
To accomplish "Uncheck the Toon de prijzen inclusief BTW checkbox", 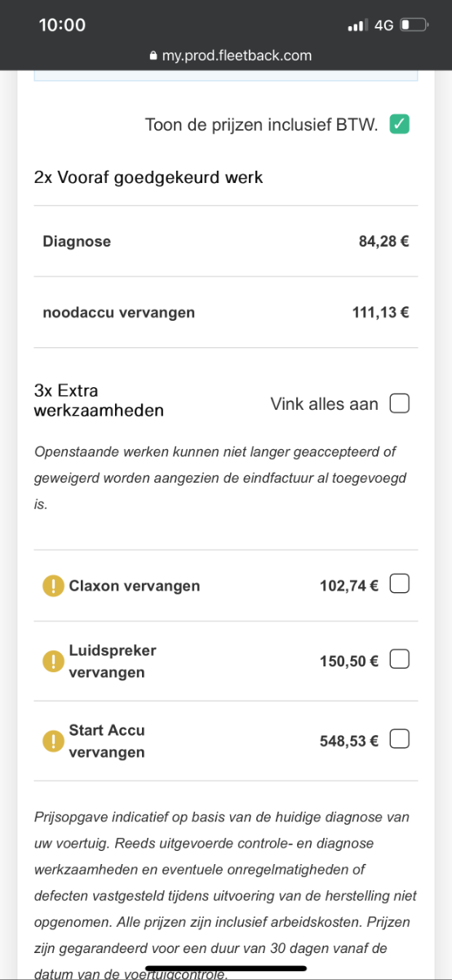I will tap(399, 125).
